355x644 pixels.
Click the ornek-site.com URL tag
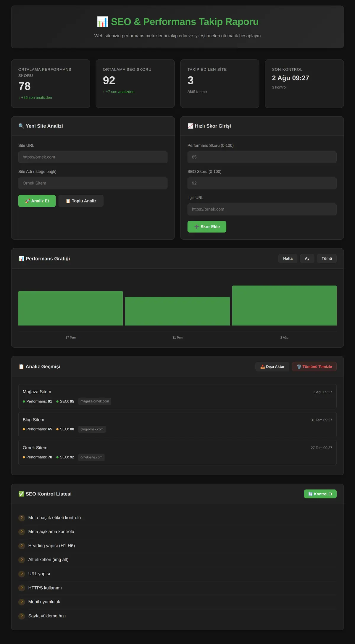91,457
